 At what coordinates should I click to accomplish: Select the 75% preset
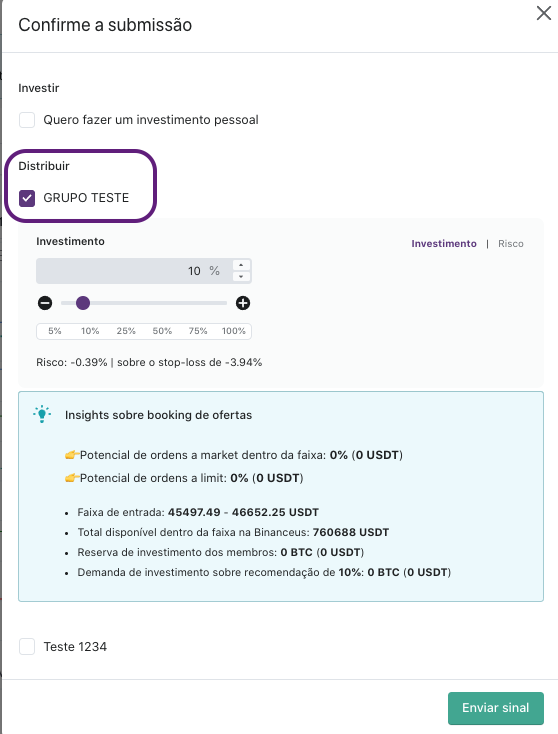pyautogui.click(x=198, y=331)
